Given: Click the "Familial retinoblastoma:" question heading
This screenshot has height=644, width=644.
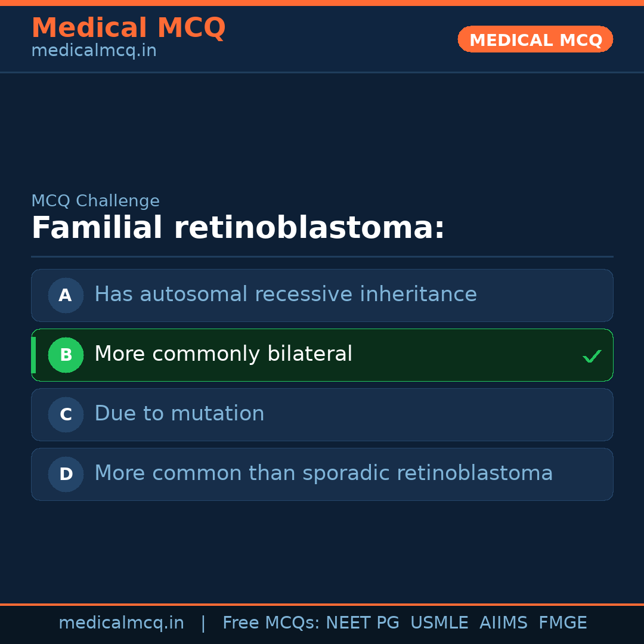Looking at the screenshot, I should (x=238, y=228).
